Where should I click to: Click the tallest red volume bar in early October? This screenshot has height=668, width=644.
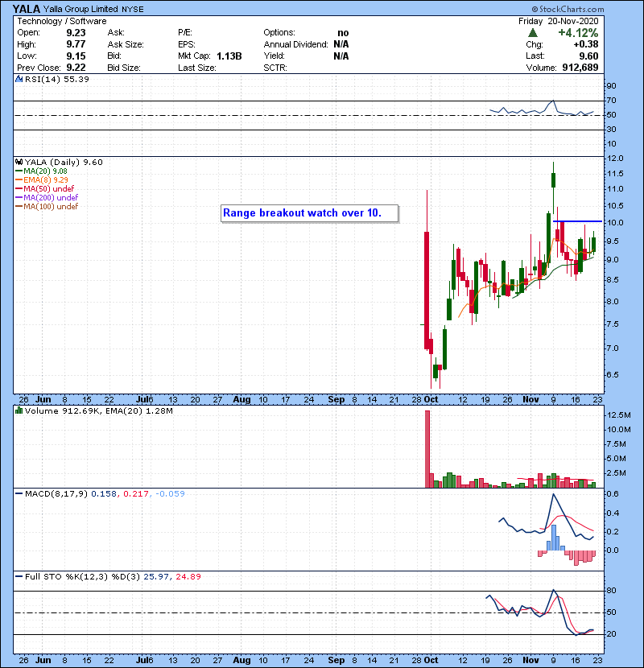pos(427,449)
